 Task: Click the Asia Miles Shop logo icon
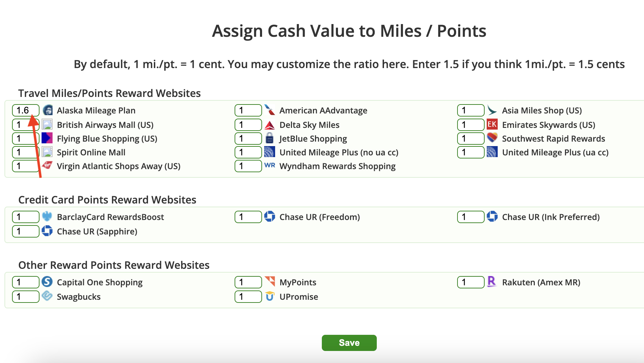(492, 110)
